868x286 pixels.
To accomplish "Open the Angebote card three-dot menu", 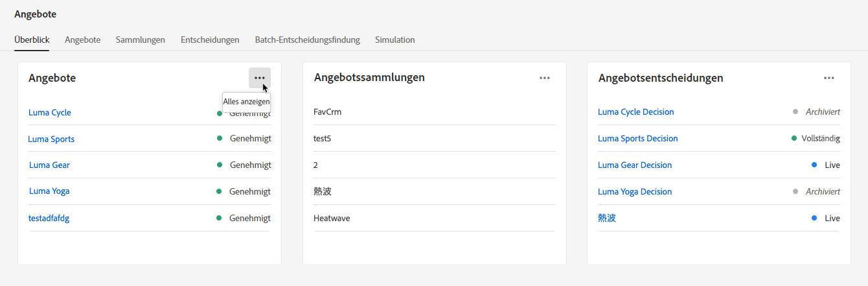I will coord(260,78).
